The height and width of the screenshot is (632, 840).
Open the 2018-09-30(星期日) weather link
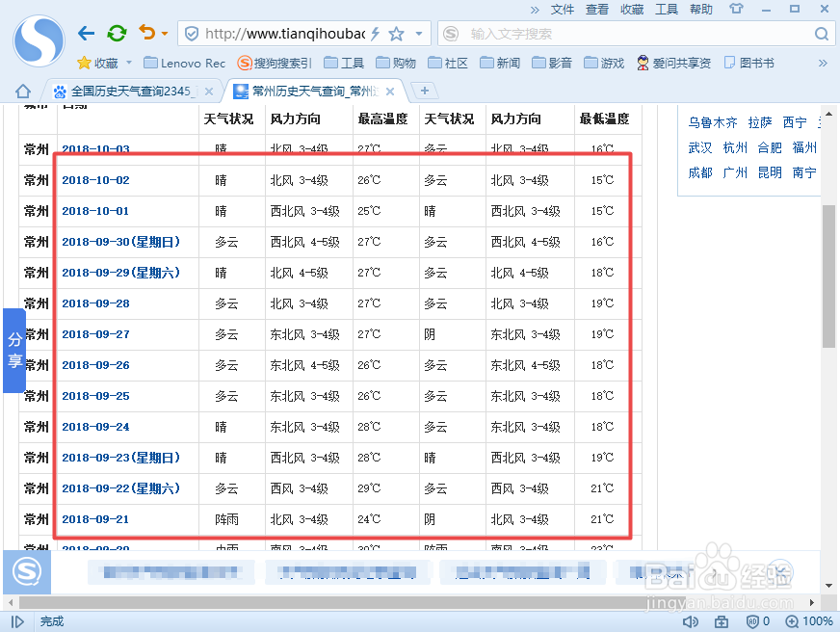(x=121, y=242)
